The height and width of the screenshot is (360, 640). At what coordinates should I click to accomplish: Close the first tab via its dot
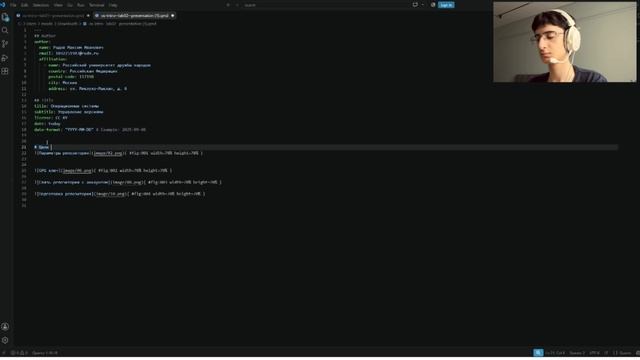tap(88, 16)
